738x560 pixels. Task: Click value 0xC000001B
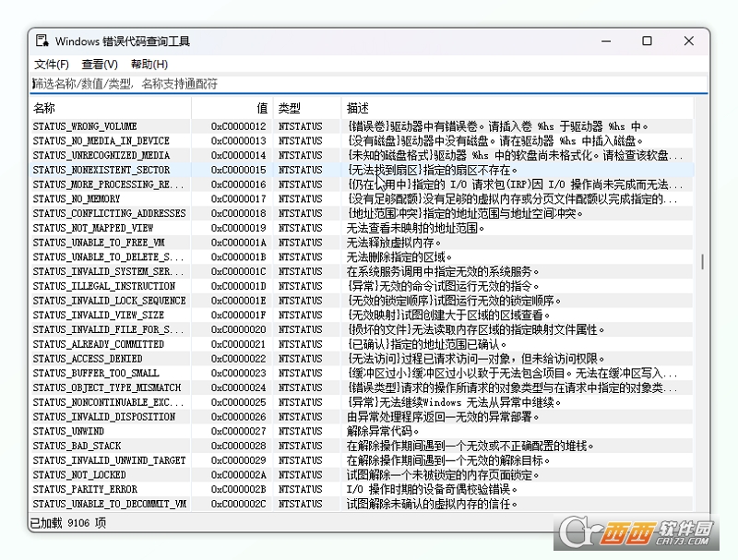point(238,257)
